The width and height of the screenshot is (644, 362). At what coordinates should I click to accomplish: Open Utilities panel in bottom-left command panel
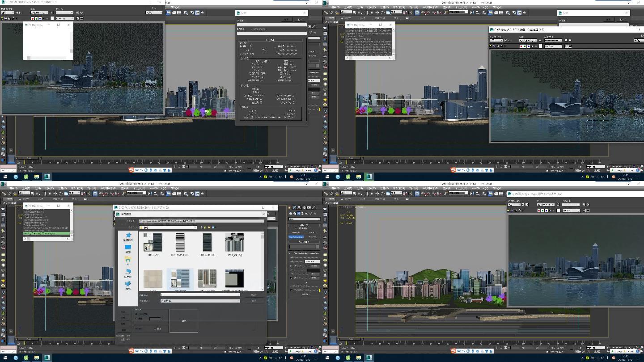click(314, 207)
